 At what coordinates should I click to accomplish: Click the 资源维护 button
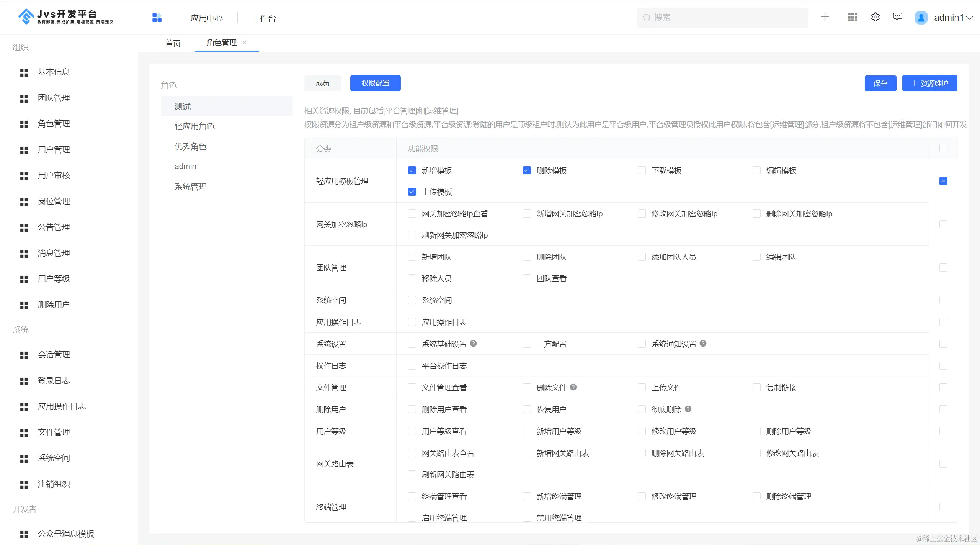(x=929, y=83)
